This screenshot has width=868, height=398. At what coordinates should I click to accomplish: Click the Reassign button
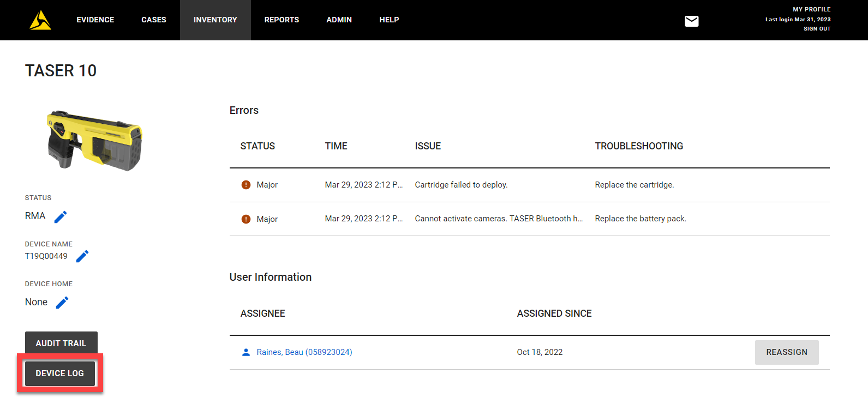pyautogui.click(x=787, y=352)
